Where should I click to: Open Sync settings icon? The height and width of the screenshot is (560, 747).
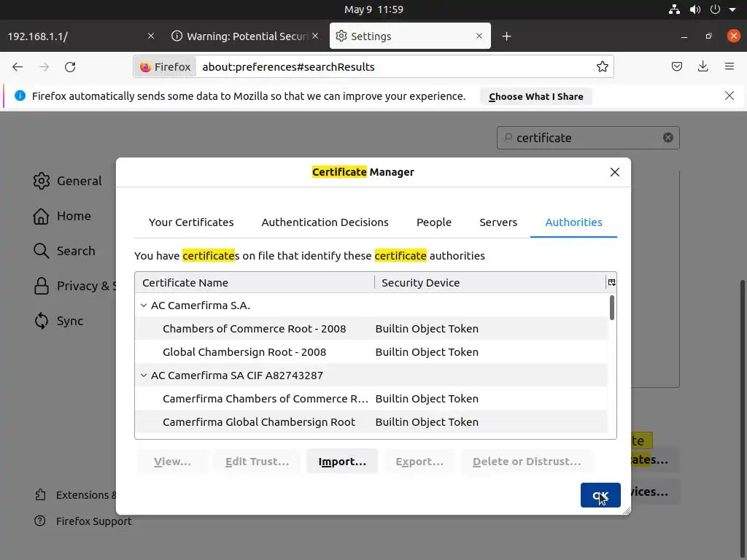coord(42,321)
